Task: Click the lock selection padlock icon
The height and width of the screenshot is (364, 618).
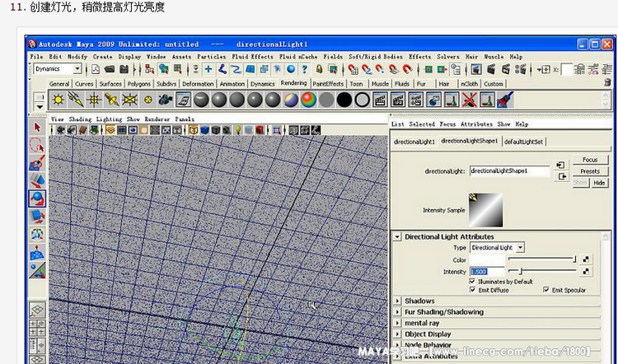Action: tap(319, 69)
